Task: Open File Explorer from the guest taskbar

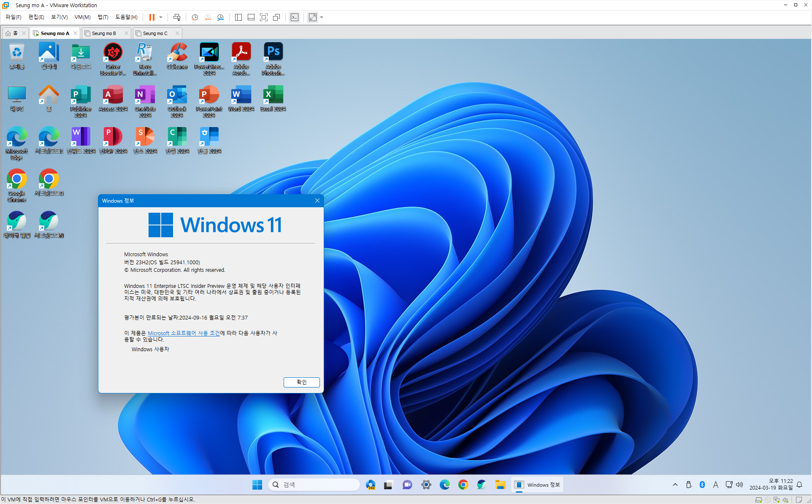Action: coord(500,485)
